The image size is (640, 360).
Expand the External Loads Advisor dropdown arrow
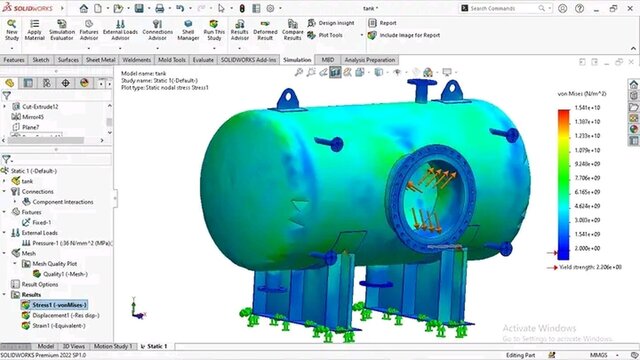pos(120,48)
